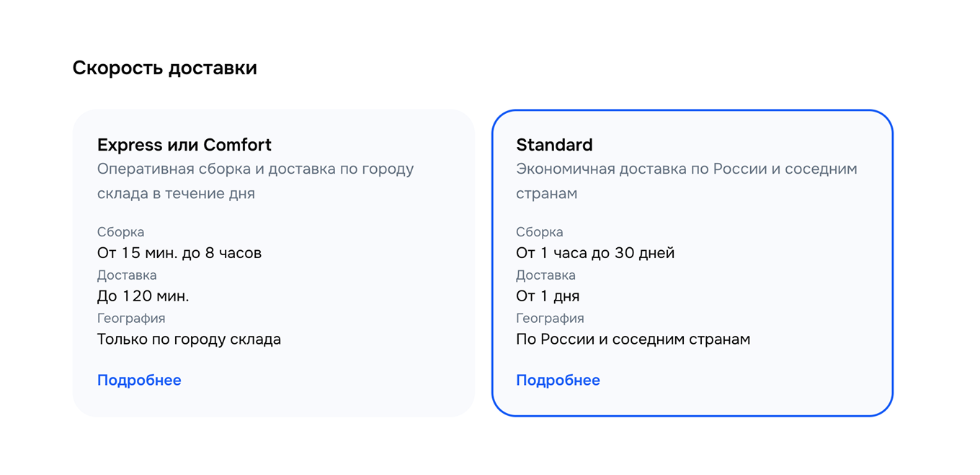Click Доставка label on Standard card

coord(545,275)
